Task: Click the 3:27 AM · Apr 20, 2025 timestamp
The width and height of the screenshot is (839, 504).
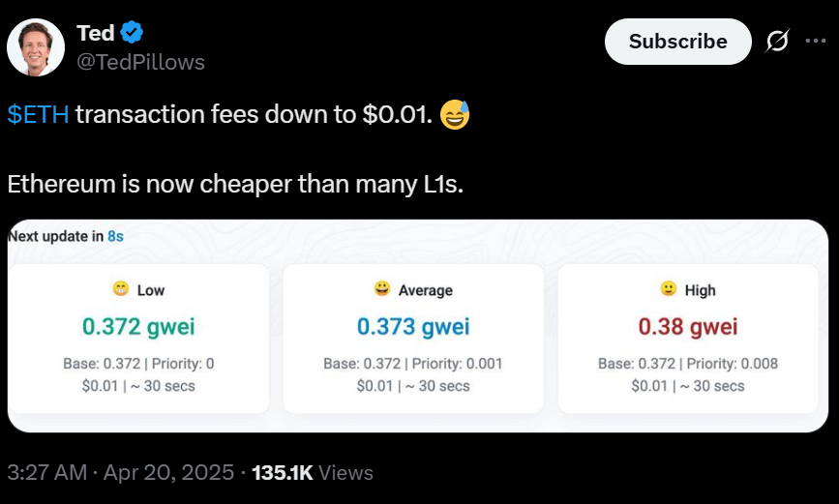Action: tap(121, 473)
